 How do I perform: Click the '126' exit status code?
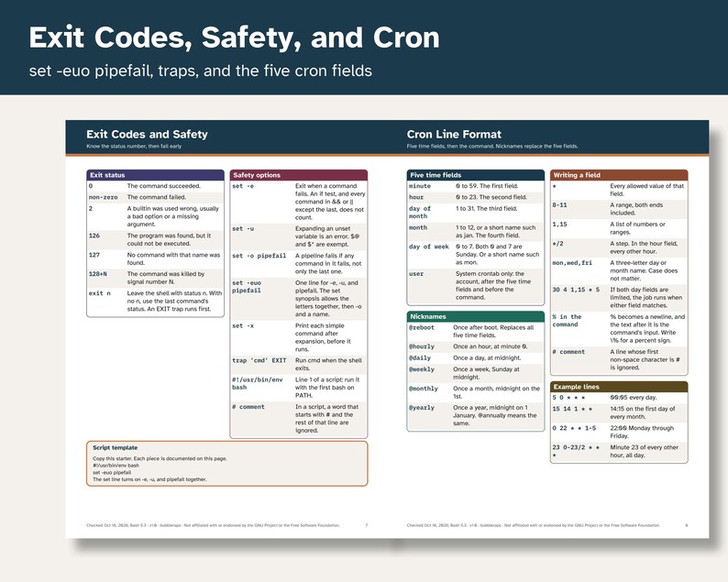click(x=94, y=236)
